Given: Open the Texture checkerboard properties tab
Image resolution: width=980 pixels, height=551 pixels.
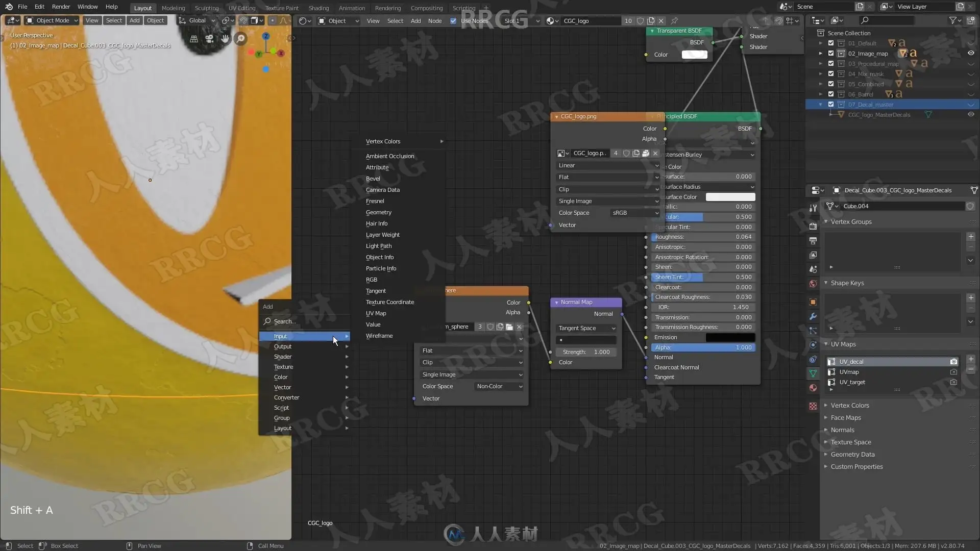Looking at the screenshot, I should pos(813,406).
